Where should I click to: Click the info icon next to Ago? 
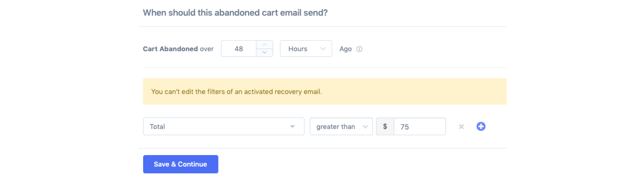pyautogui.click(x=359, y=49)
